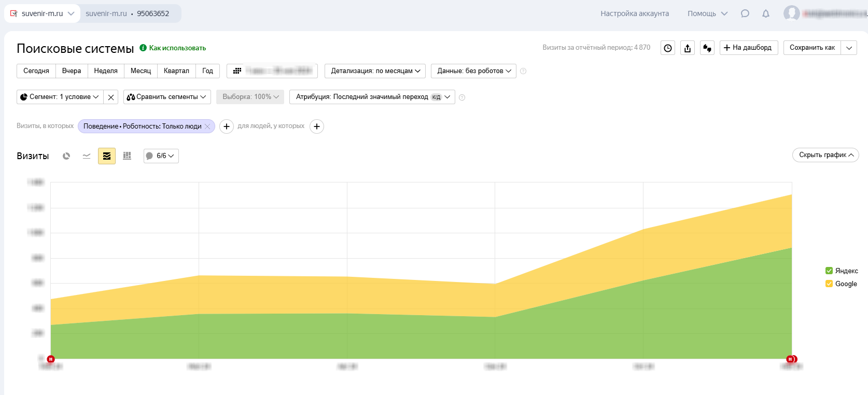Open notifications bell icon
Screen dimensions: 868x395
pos(766,13)
